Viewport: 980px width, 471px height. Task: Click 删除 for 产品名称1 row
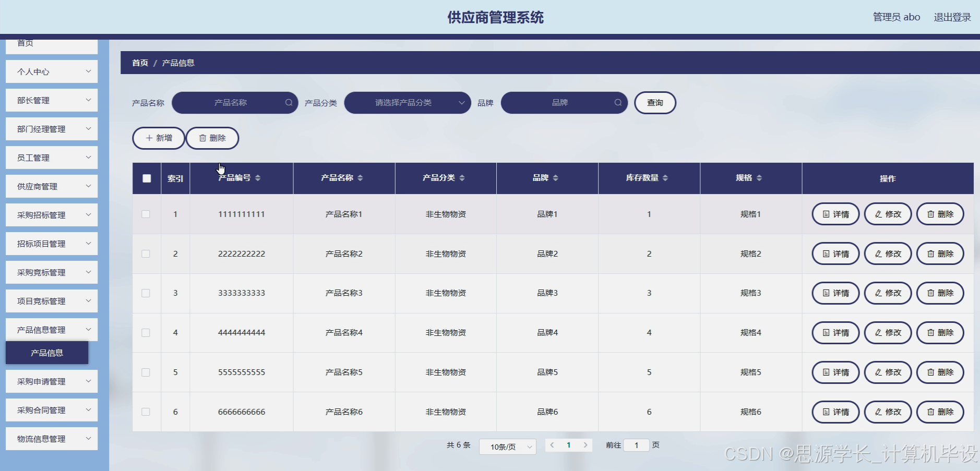point(940,214)
